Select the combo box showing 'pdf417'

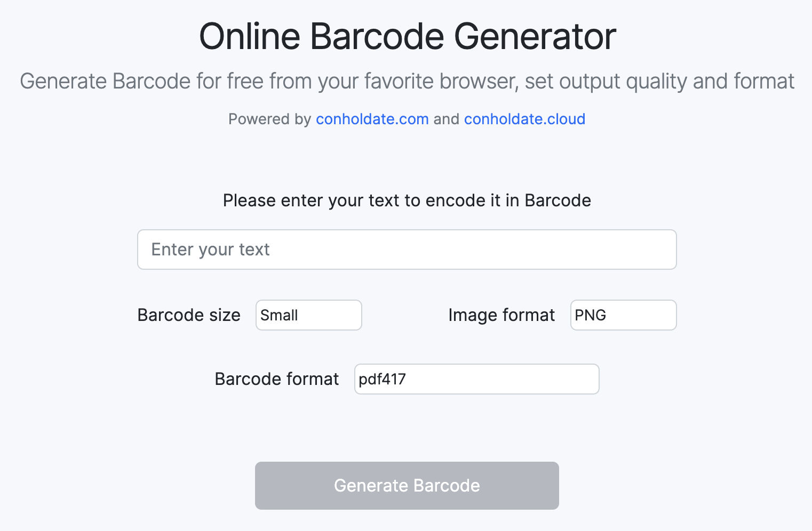click(x=476, y=379)
